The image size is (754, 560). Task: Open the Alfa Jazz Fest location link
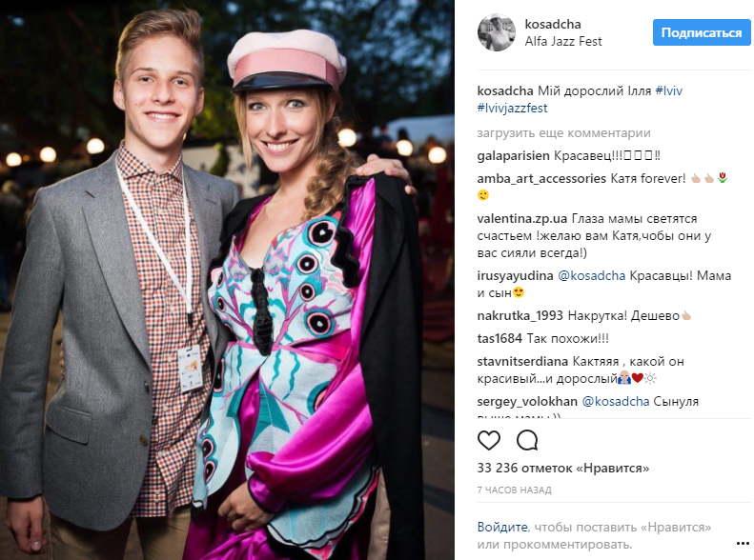click(x=563, y=41)
